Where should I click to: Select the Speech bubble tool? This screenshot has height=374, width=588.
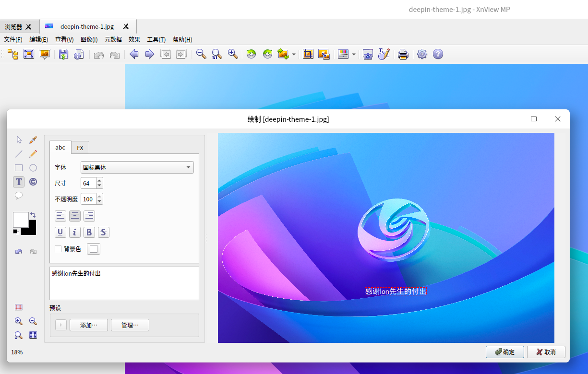click(x=19, y=195)
